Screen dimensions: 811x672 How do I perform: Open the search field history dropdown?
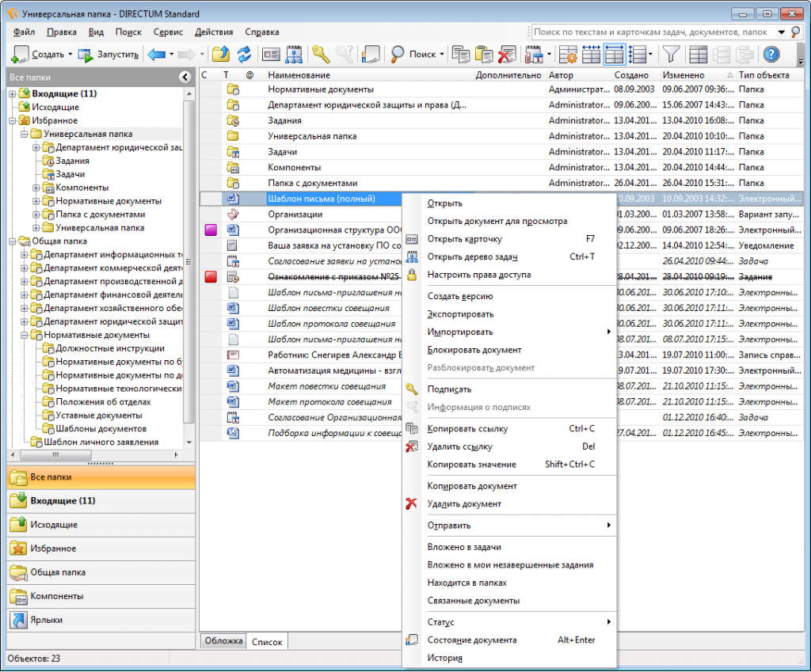(x=782, y=32)
